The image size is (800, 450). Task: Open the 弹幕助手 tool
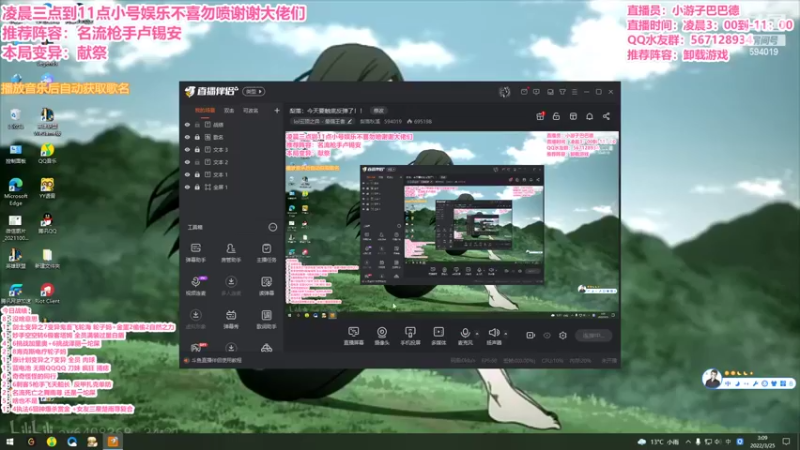[195, 253]
